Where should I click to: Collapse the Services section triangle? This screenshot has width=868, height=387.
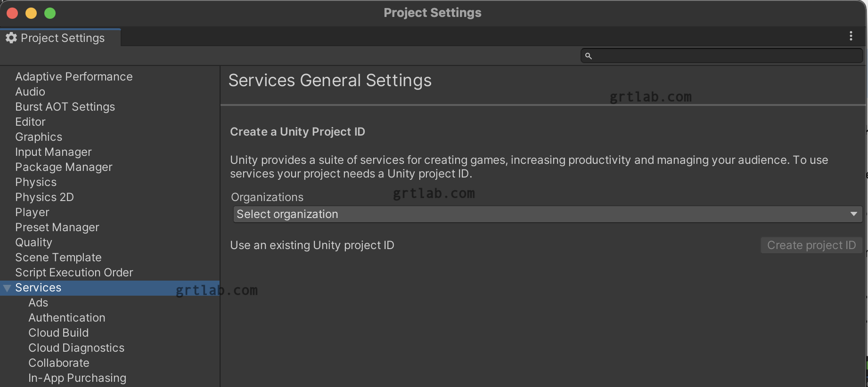[7, 287]
